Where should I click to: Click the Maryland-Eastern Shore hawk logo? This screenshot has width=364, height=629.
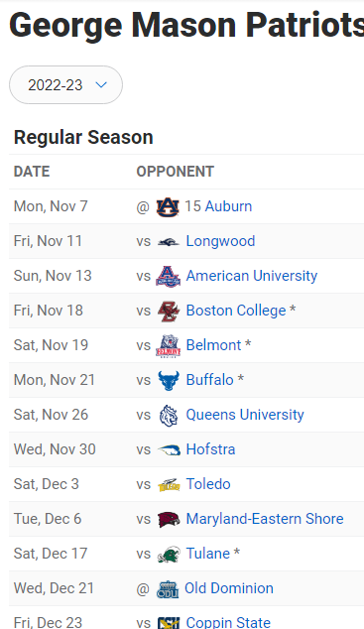169,520
